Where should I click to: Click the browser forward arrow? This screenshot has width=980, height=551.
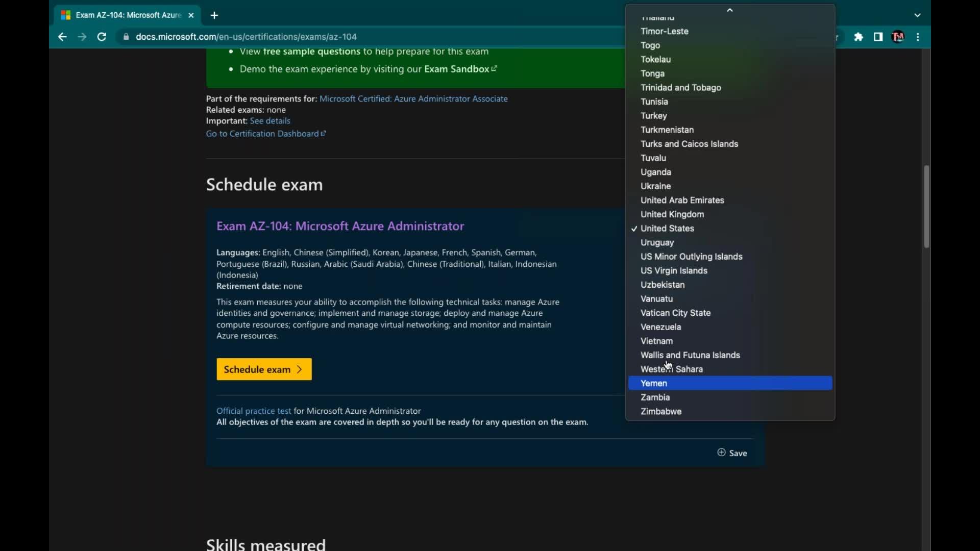[82, 37]
